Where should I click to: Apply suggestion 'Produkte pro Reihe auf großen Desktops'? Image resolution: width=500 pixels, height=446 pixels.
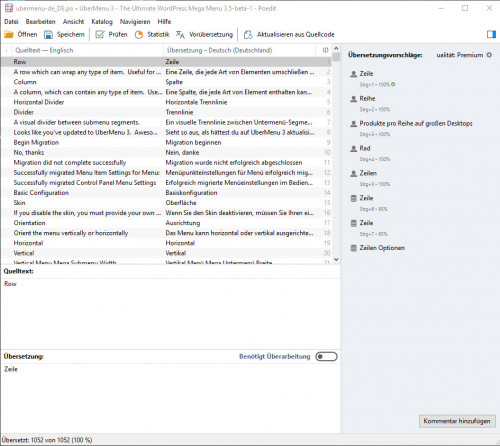(416, 124)
